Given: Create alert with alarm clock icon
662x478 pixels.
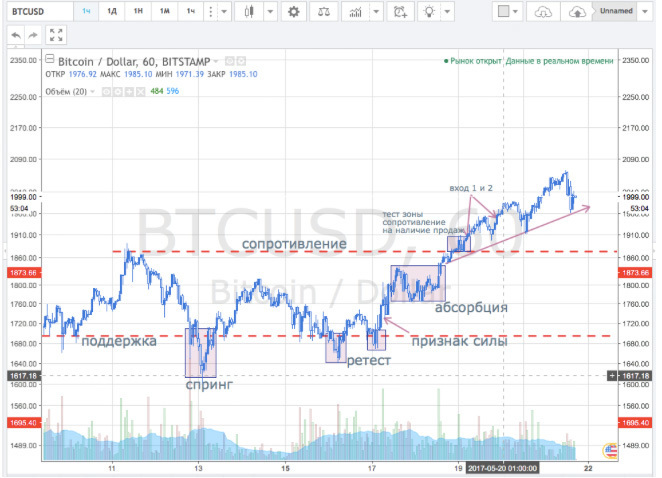Looking at the screenshot, I should (x=400, y=11).
